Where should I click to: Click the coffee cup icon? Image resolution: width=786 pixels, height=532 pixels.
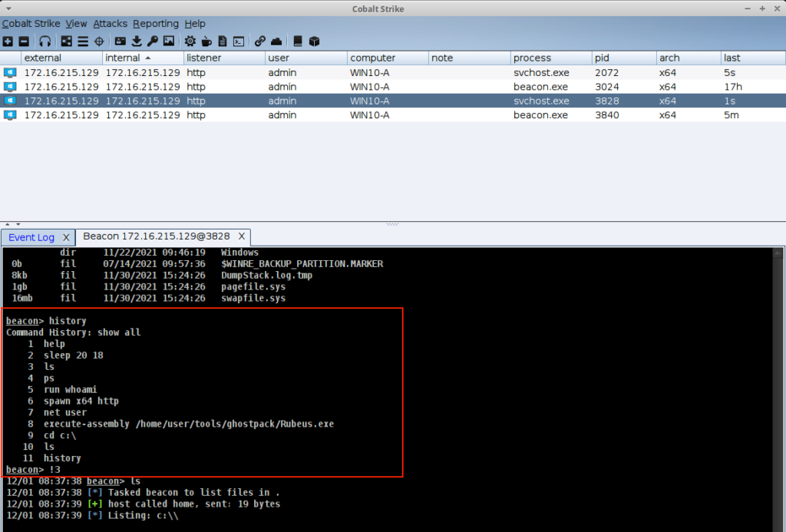click(x=206, y=41)
